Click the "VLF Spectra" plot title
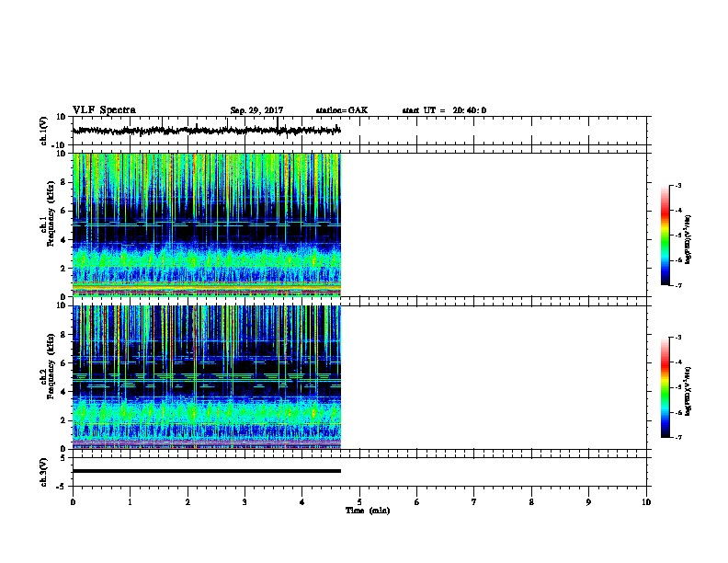The image size is (728, 563). tap(105, 110)
